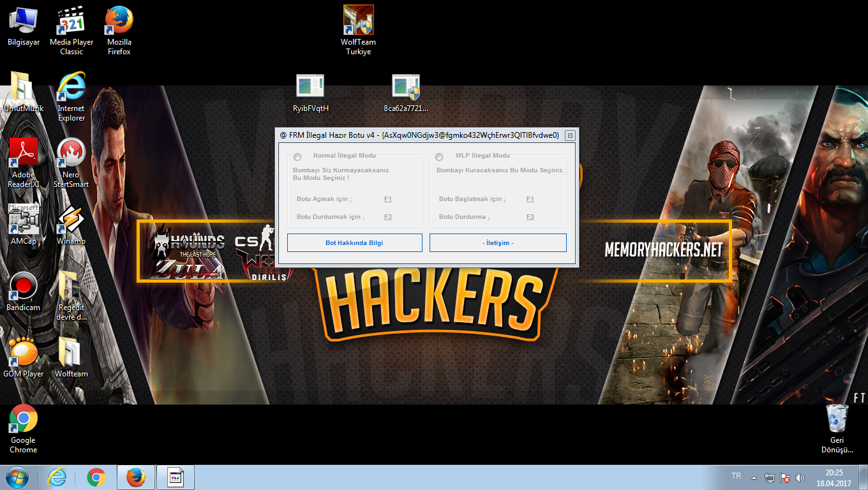Image resolution: width=868 pixels, height=490 pixels.
Task: Select the WolfTeam Turkiye desktop icon
Action: (359, 30)
